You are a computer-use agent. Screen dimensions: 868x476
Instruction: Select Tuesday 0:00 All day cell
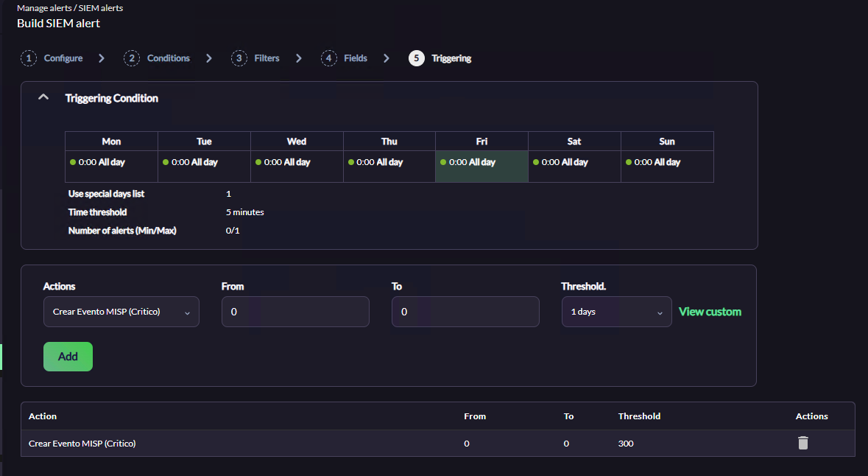(x=204, y=167)
